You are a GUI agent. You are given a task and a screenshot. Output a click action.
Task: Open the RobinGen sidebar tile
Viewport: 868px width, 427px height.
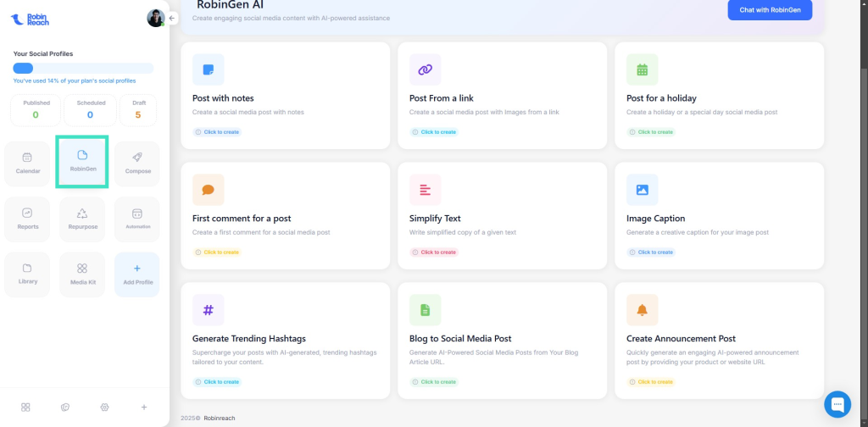tap(82, 161)
